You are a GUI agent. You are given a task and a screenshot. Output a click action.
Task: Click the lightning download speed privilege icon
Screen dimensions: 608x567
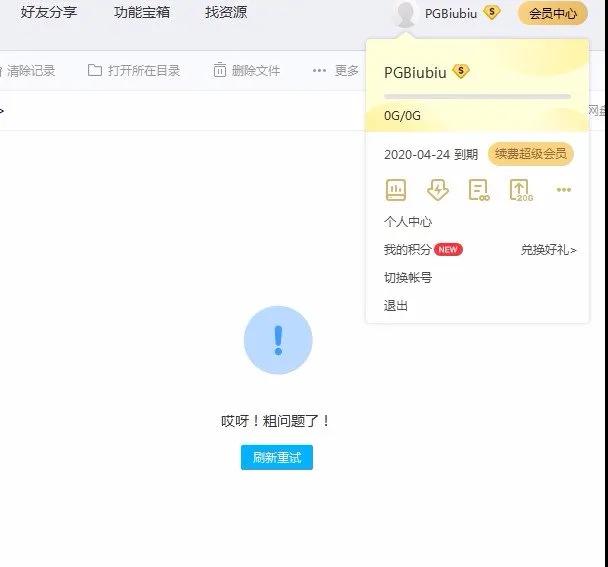tap(437, 189)
